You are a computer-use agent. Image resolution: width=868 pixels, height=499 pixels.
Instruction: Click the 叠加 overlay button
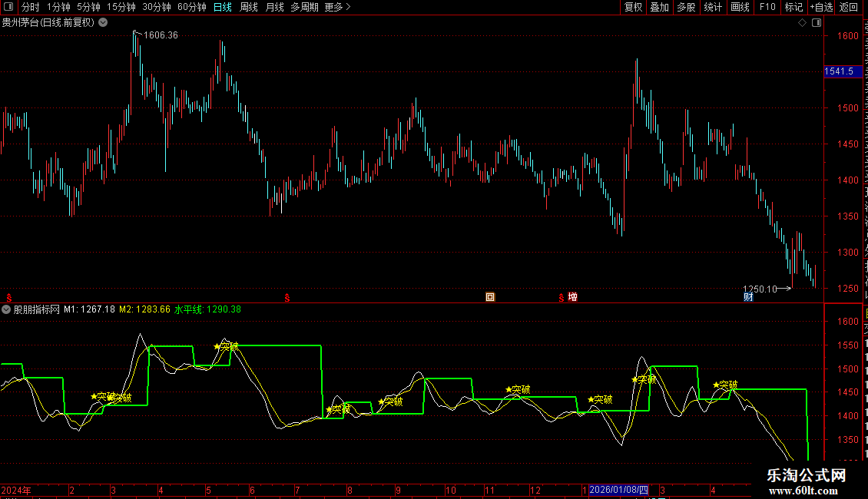(x=659, y=7)
